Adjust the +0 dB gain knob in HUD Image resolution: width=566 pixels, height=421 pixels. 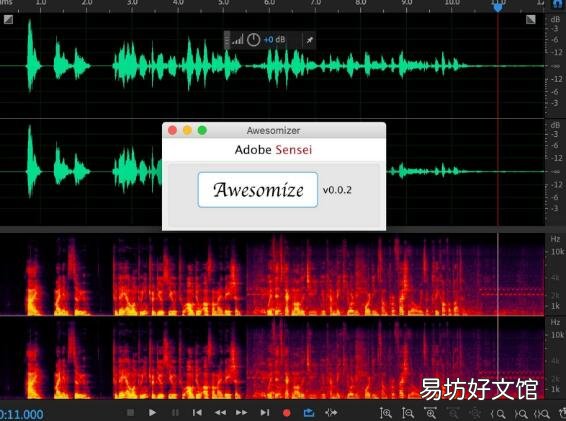[253, 40]
